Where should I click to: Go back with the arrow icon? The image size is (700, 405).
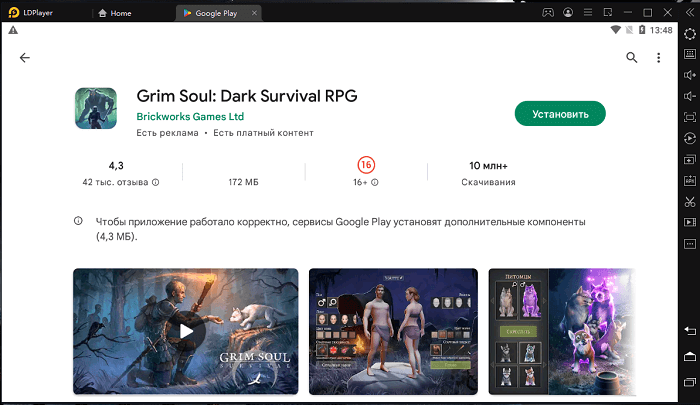tap(25, 58)
